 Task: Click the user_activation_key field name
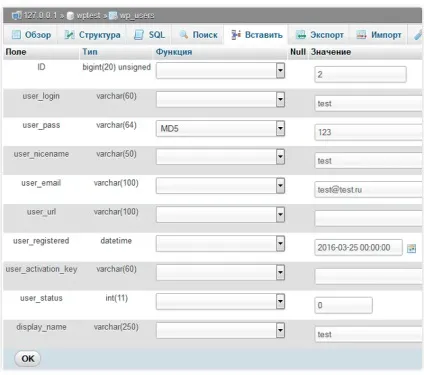[41, 269]
